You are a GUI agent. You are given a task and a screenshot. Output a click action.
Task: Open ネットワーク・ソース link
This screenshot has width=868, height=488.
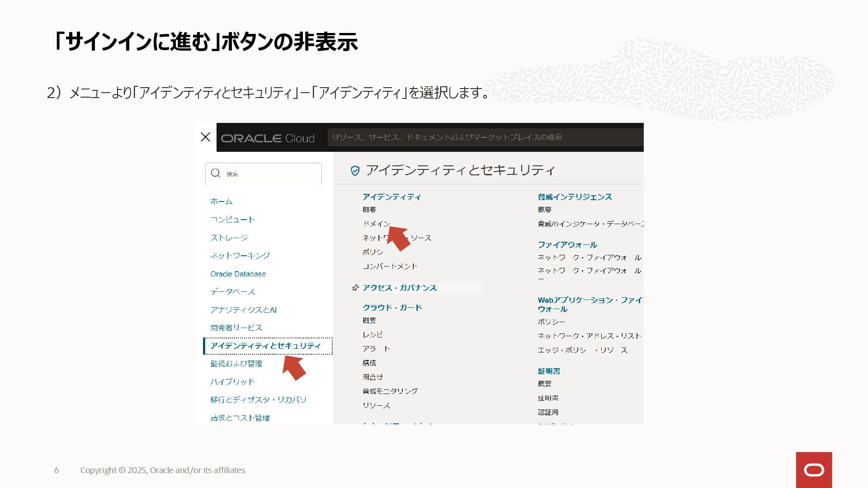point(397,238)
